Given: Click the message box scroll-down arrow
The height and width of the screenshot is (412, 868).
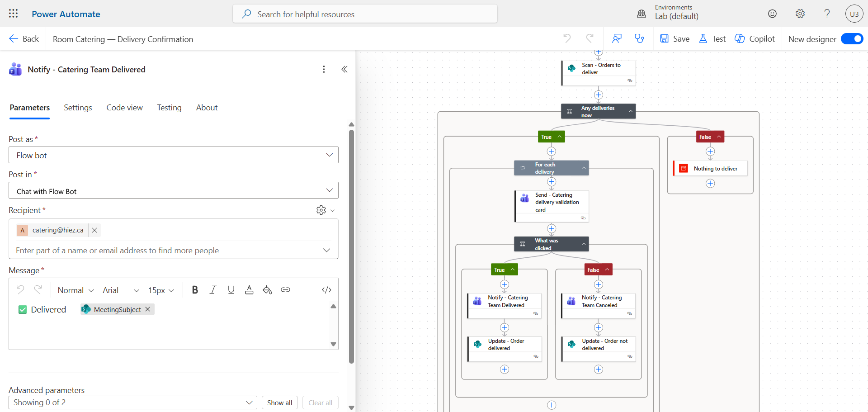Looking at the screenshot, I should coord(333,344).
